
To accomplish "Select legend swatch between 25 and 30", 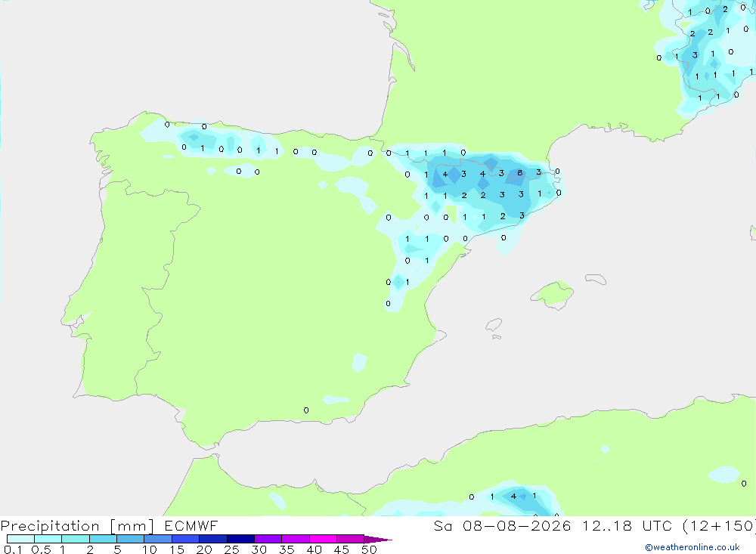I will click(x=240, y=539).
